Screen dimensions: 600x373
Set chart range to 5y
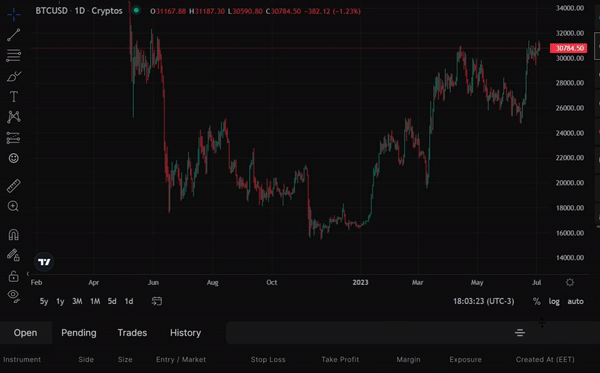(44, 301)
